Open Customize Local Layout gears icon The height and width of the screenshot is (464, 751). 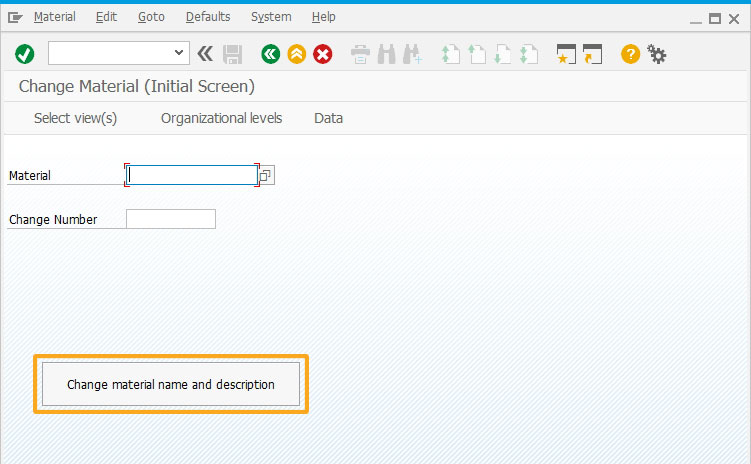point(657,54)
